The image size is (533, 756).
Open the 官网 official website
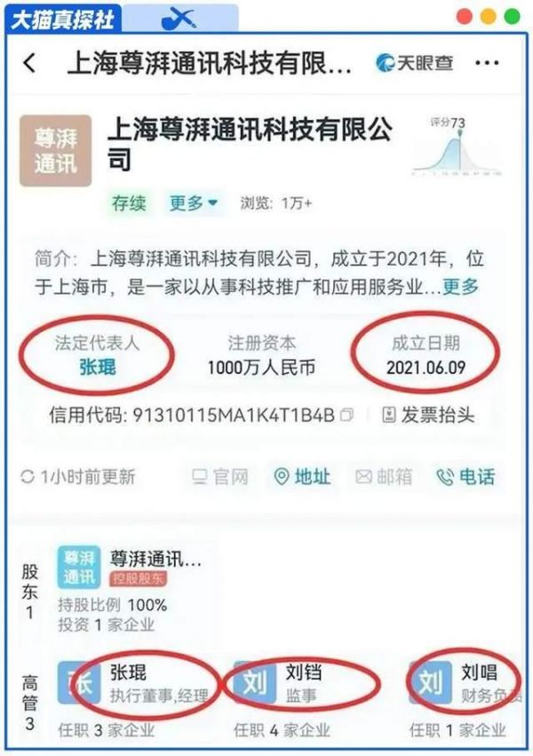219,477
